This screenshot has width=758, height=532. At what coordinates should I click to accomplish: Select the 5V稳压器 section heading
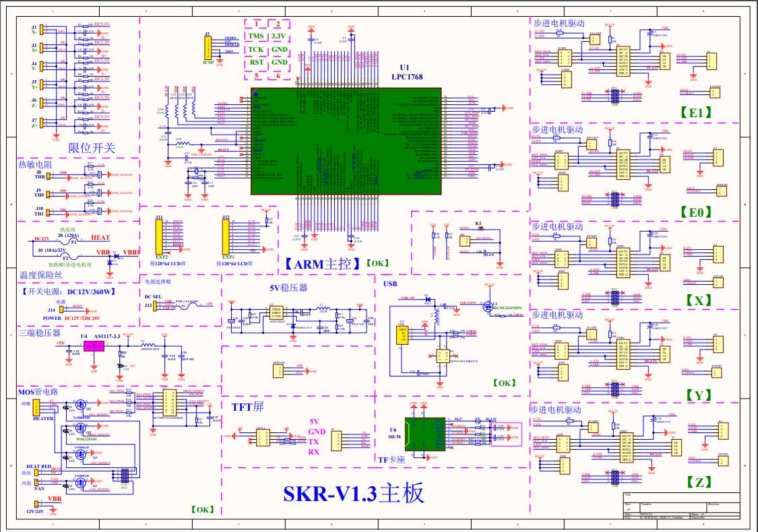pos(288,288)
